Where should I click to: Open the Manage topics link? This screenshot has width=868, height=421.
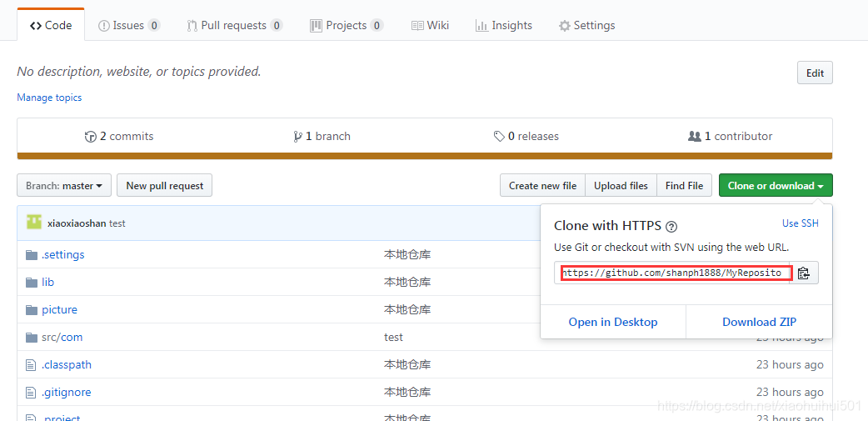pyautogui.click(x=49, y=98)
